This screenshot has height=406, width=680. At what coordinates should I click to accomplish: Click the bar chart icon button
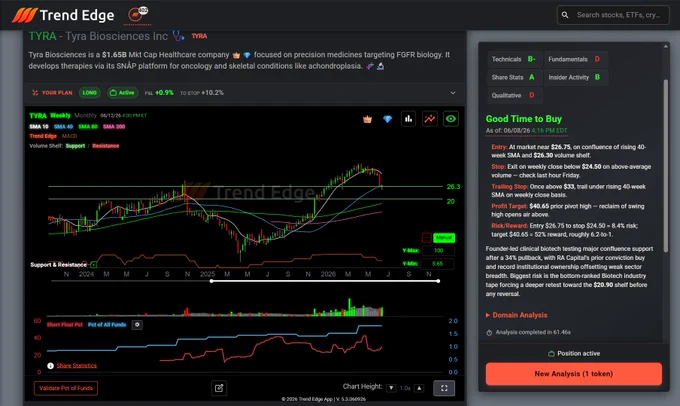coord(409,119)
